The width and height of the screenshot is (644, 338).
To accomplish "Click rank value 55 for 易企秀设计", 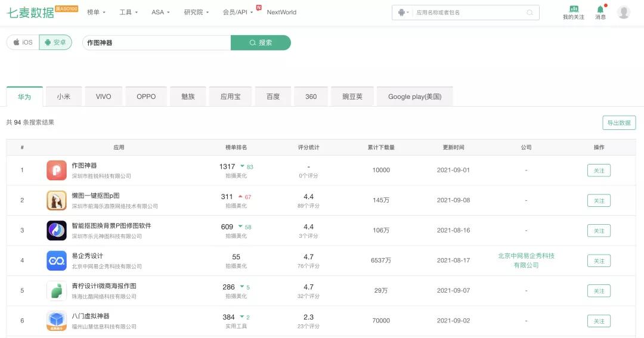I will (x=236, y=257).
